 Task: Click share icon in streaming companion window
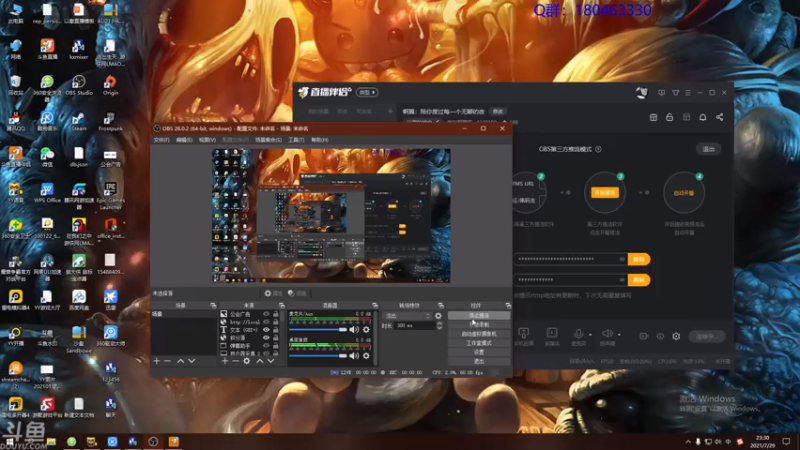(719, 117)
